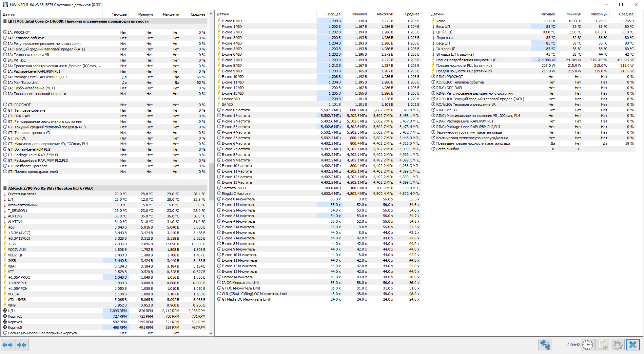Click the collapse columns arrows button
Viewport: 644px width, 354px height.
point(22,345)
